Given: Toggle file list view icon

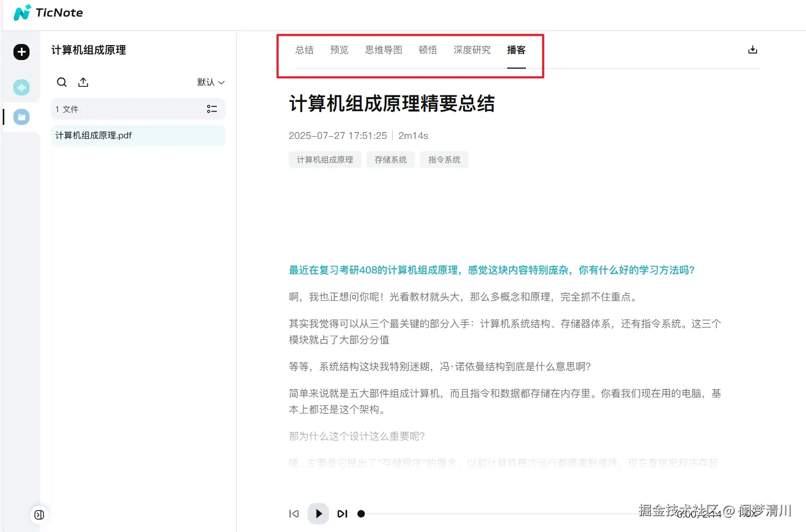Looking at the screenshot, I should pyautogui.click(x=212, y=109).
